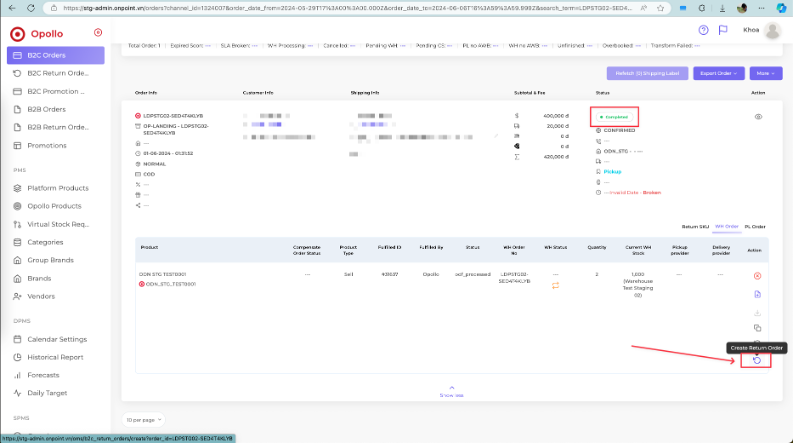Click the ODN STG TEST0001 product name
This screenshot has height=444, width=794.
tap(163, 274)
